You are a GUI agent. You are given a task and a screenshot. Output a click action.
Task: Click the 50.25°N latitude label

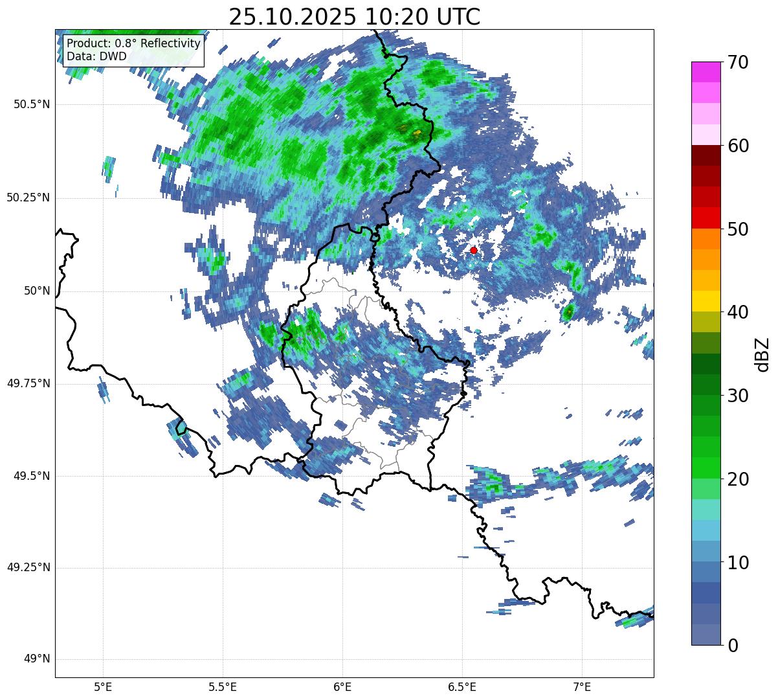(x=28, y=198)
